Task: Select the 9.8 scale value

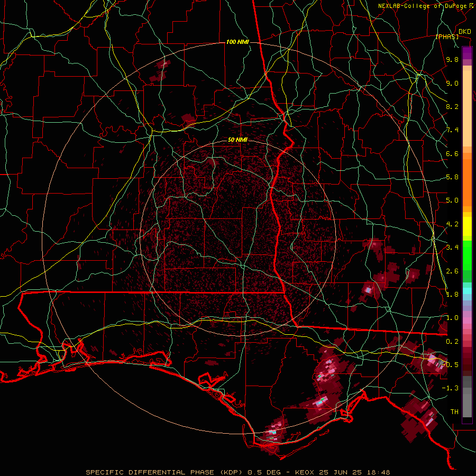Action: [452, 59]
